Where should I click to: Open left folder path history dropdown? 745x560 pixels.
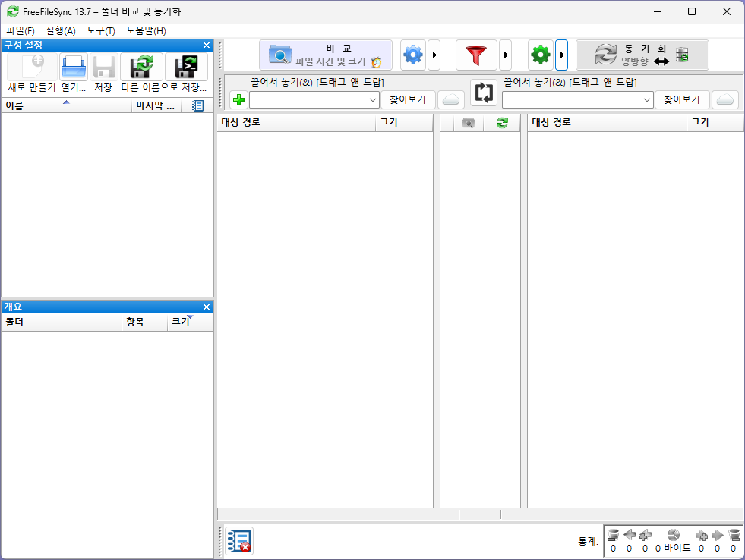point(373,99)
